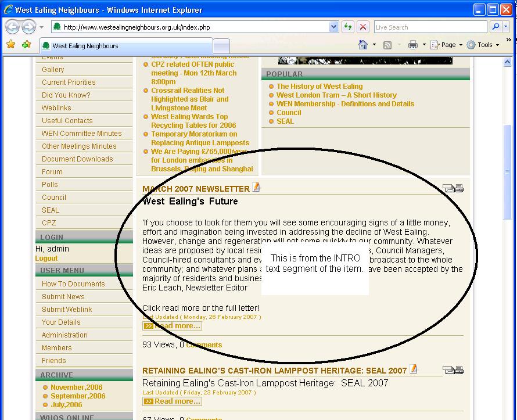Viewport: 517px width, 420px height.
Task: Open the Weblinks menu item
Action: (56, 108)
